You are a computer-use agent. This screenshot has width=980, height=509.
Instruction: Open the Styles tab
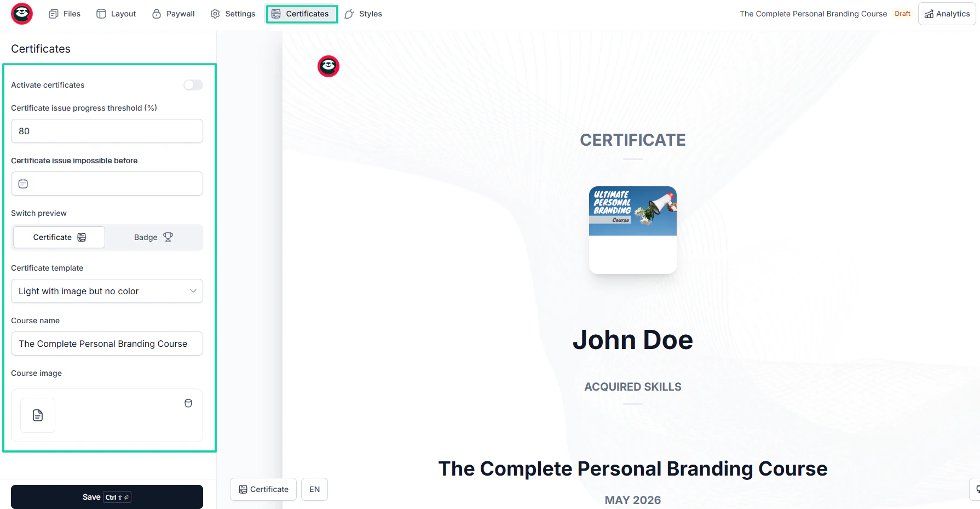pos(363,14)
